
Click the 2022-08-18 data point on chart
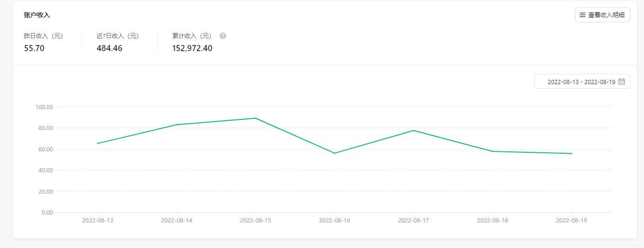pyautogui.click(x=492, y=151)
